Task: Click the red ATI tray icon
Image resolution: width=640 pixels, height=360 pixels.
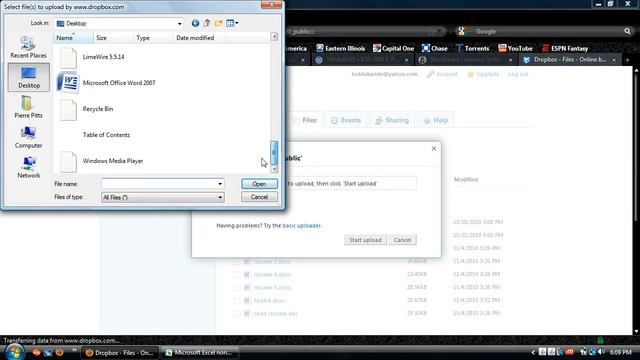Action: [570, 352]
